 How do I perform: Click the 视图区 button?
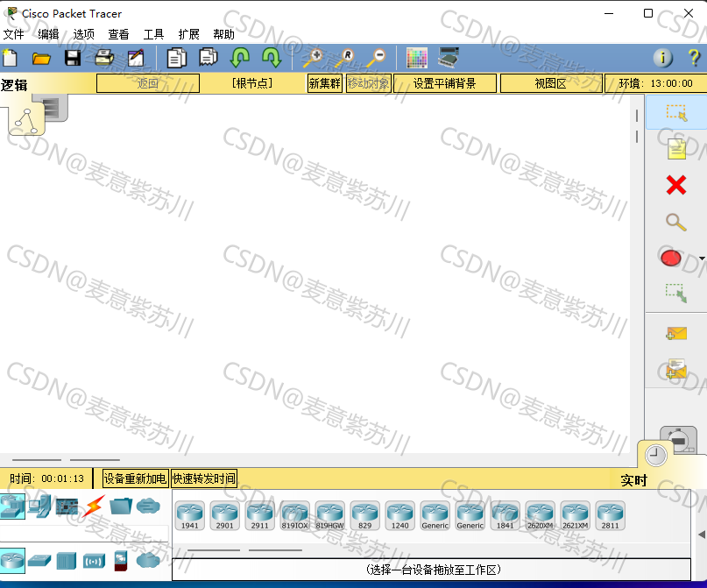coord(550,83)
